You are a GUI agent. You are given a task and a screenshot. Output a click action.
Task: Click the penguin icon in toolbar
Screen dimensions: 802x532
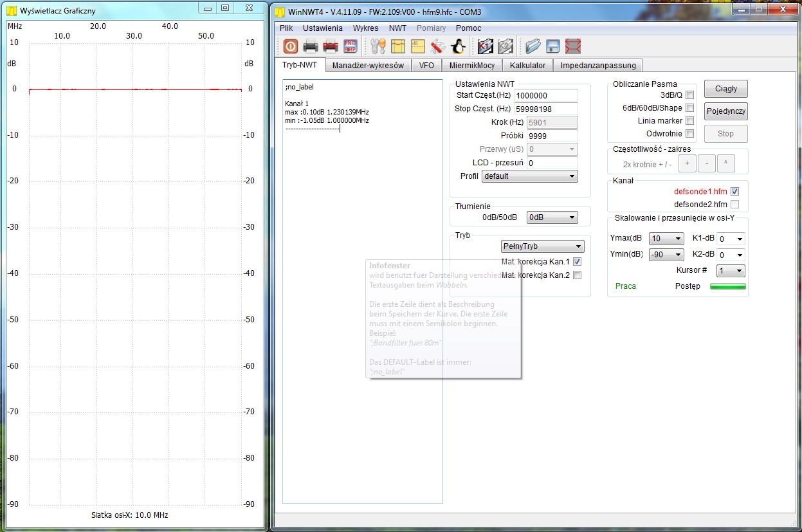[x=457, y=46]
